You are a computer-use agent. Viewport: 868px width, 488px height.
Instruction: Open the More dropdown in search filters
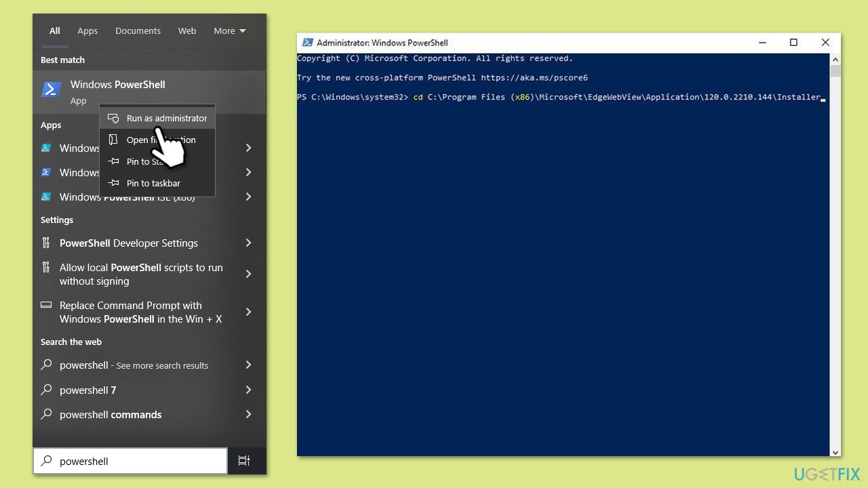(230, 30)
